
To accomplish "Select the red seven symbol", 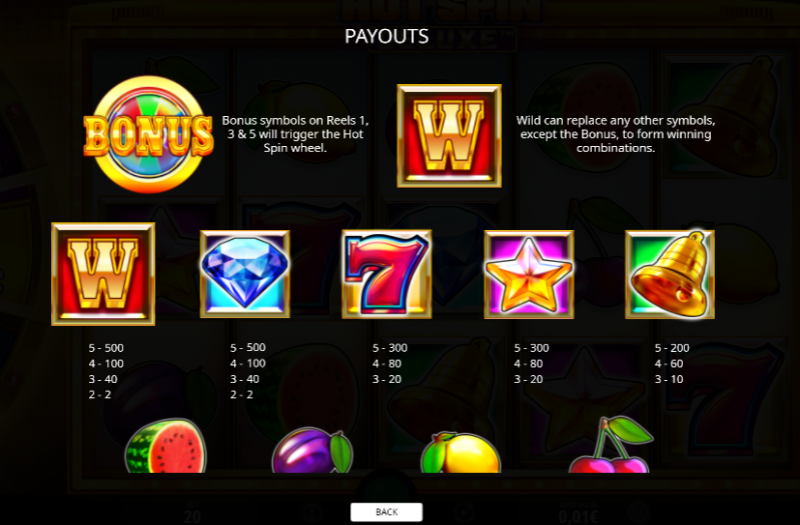I will (387, 274).
